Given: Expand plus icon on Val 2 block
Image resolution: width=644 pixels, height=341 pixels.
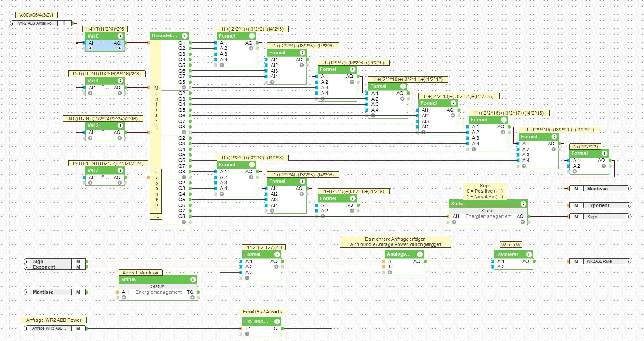Looking at the screenshot, I should click(90, 138).
